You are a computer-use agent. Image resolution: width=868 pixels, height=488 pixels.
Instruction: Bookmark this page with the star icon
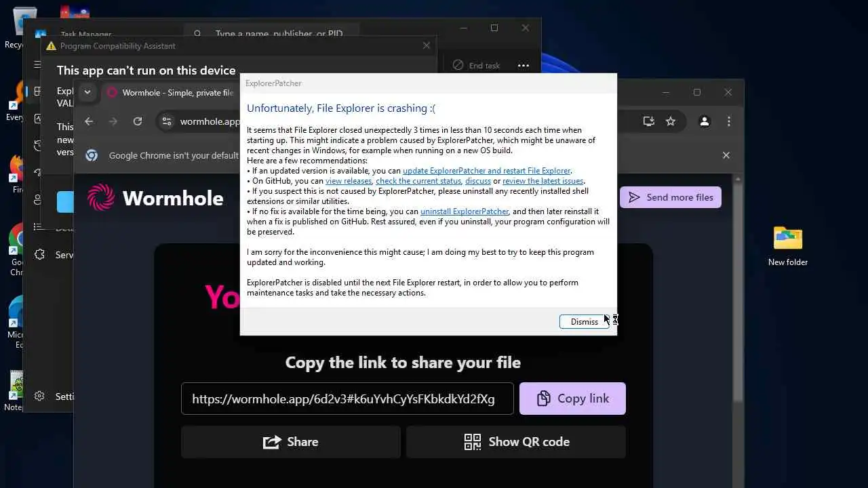(x=671, y=121)
